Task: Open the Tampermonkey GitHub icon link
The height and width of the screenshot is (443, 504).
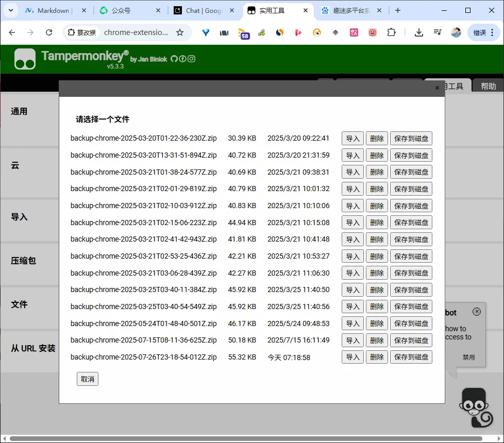Action: point(174,59)
